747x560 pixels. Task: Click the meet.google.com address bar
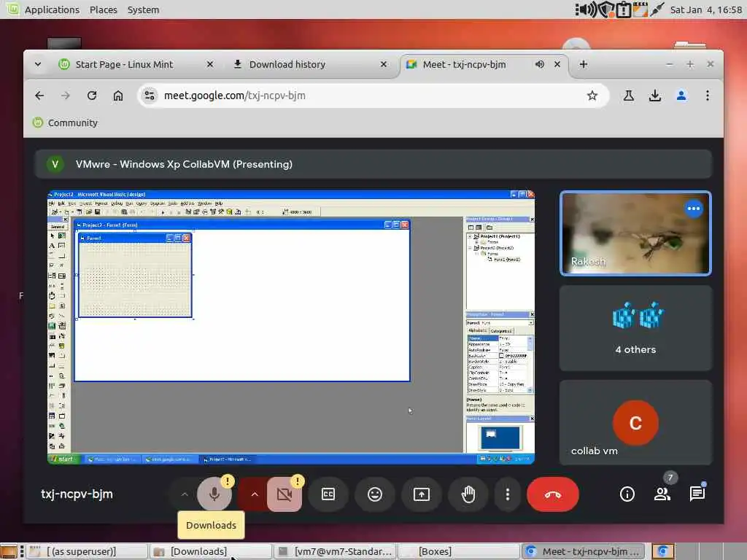[x=371, y=96]
